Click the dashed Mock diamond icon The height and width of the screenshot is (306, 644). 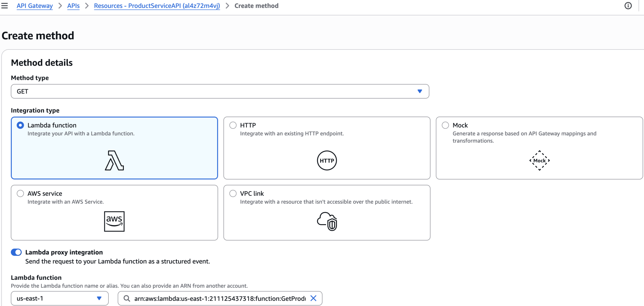coord(539,160)
